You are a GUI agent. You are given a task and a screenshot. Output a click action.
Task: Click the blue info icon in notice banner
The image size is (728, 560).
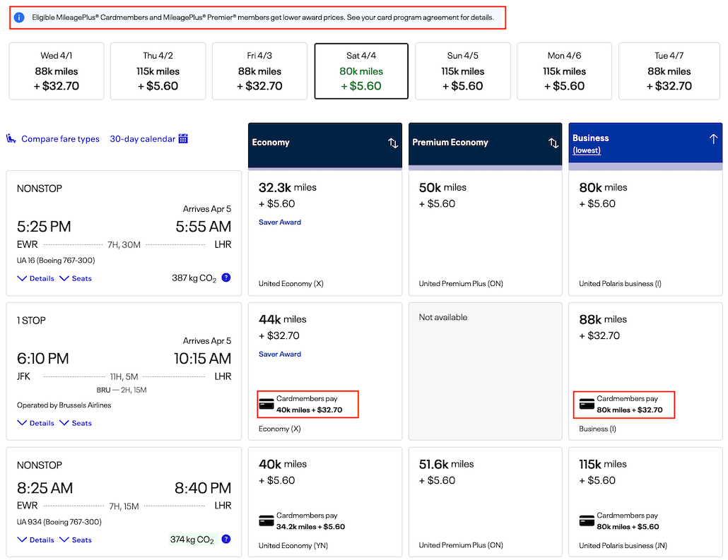[x=20, y=16]
